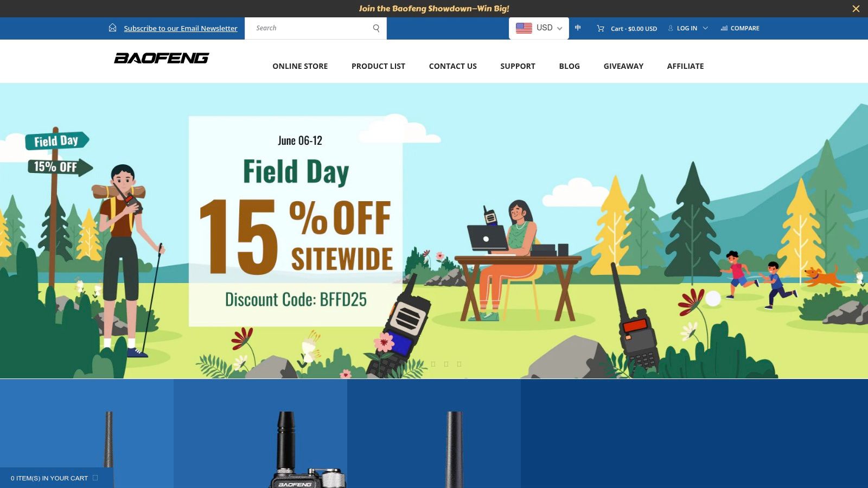Open Cart - $0.00 USD link
Screen dimensions: 868x488
click(x=634, y=29)
